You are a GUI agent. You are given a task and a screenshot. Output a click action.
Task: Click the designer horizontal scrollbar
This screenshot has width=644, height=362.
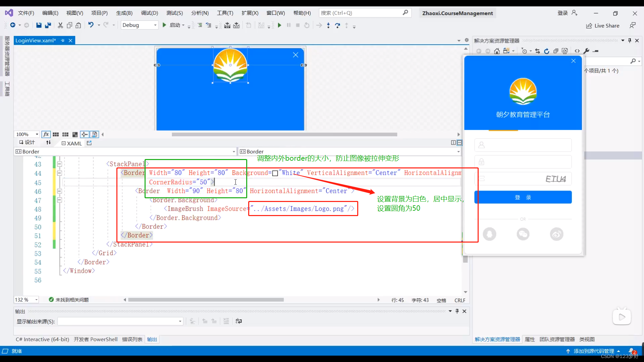[284, 134]
